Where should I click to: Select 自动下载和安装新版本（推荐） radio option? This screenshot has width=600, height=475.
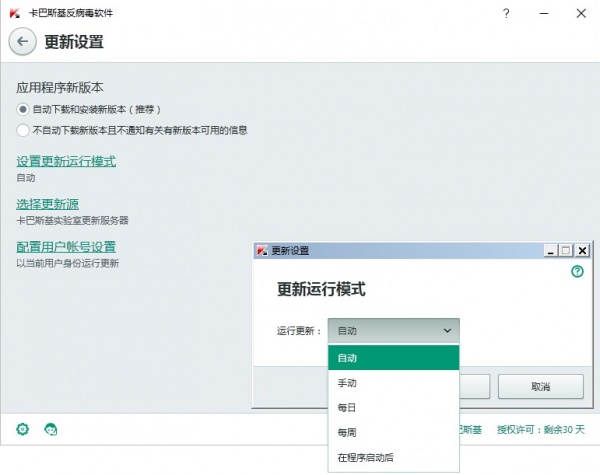click(23, 109)
